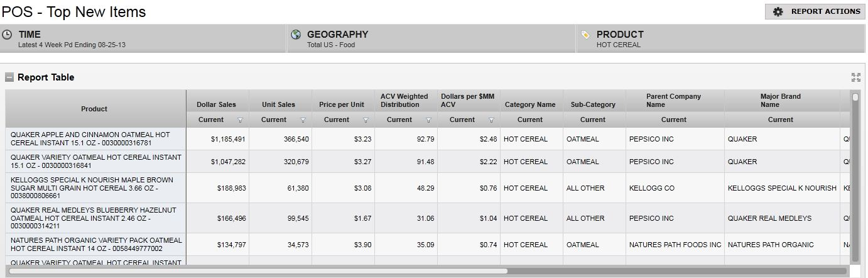Click the Product column header
868x278 pixels.
pos(94,109)
